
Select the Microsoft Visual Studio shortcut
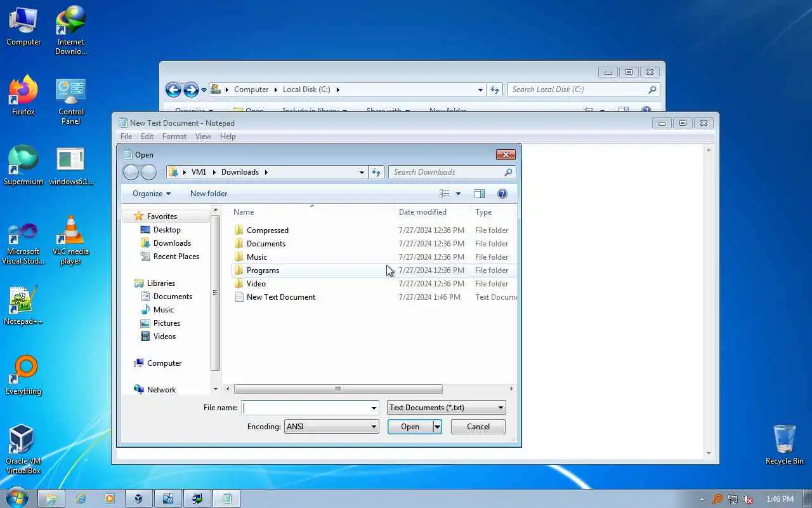[x=23, y=243]
